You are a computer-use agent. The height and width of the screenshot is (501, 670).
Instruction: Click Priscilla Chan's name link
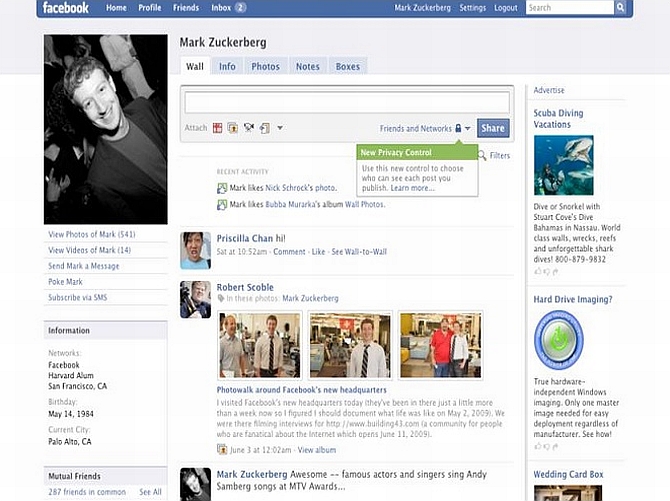(x=244, y=238)
